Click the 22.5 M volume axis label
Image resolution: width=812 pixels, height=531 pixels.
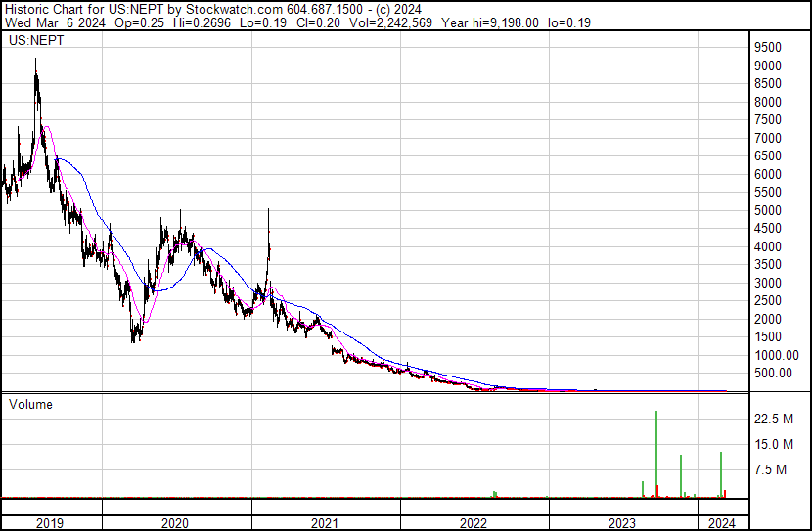pos(772,420)
